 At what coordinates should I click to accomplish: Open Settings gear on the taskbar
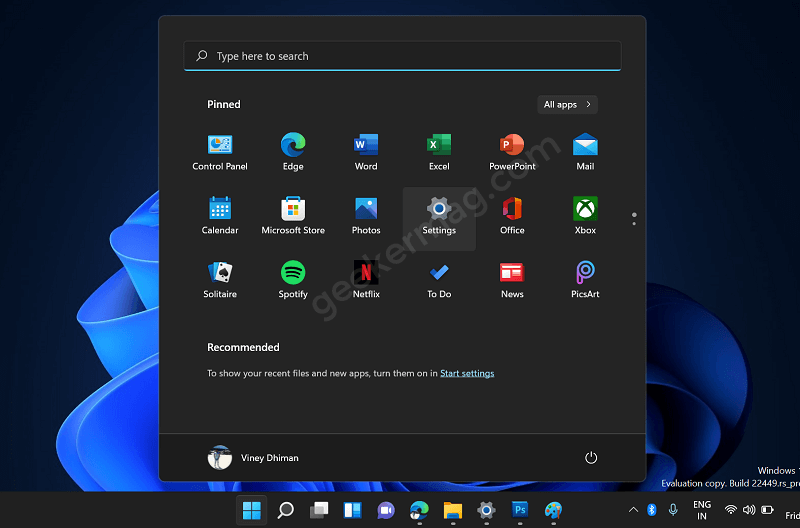486,510
